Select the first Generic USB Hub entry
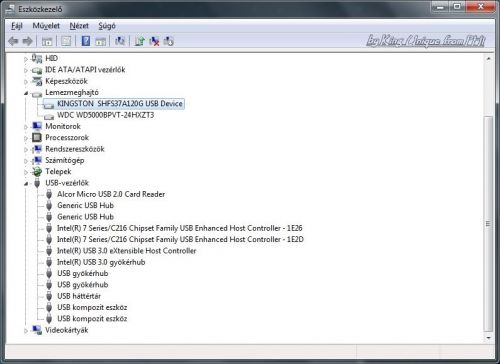This screenshot has height=364, width=500. tap(85, 205)
